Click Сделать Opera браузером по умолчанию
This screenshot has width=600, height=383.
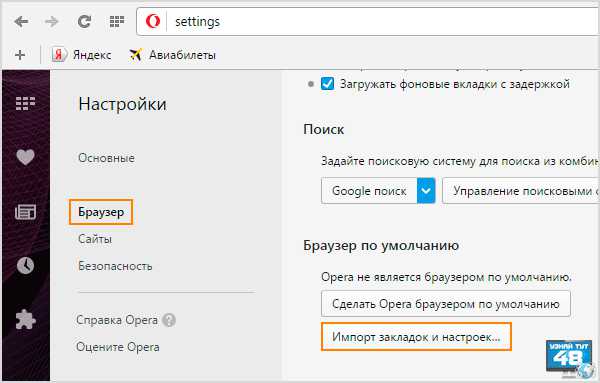coord(446,304)
